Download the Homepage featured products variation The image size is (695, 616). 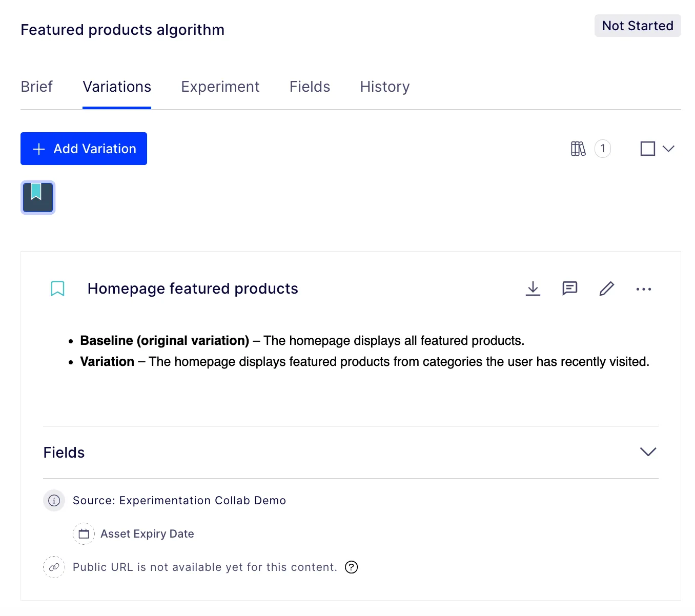[533, 289]
